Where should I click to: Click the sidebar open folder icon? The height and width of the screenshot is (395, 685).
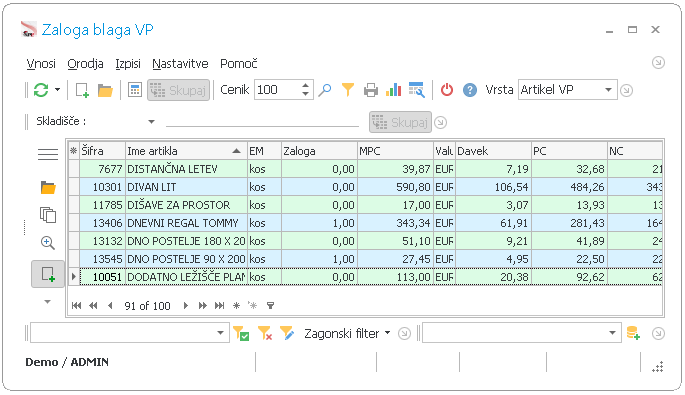pos(48,188)
